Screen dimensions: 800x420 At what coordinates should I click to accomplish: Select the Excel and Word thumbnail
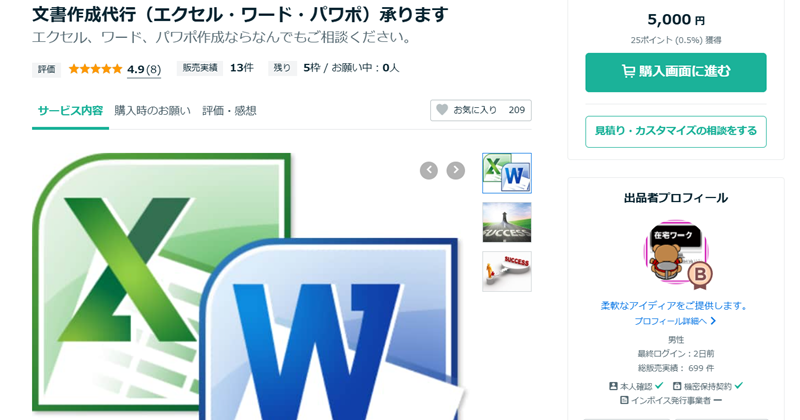pos(507,173)
